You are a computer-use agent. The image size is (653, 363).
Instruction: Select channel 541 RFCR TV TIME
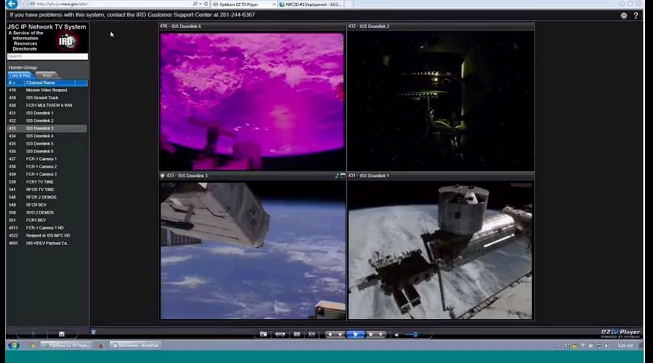(47, 189)
